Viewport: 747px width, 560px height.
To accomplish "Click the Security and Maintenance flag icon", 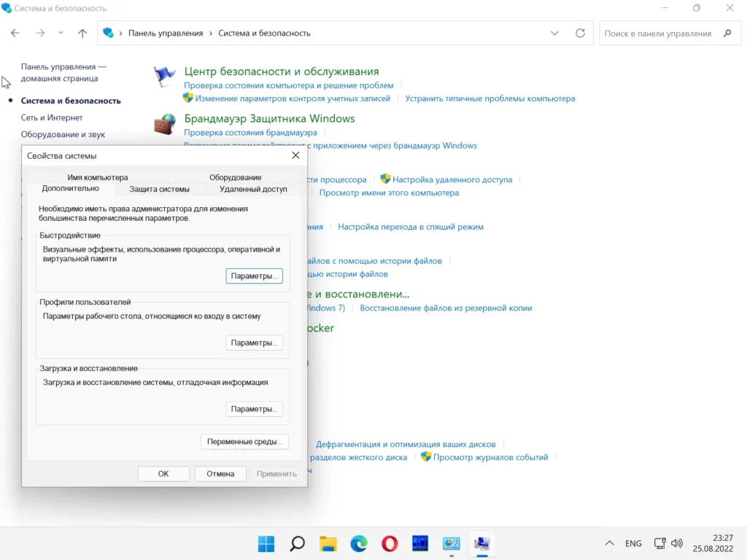I will [165, 76].
